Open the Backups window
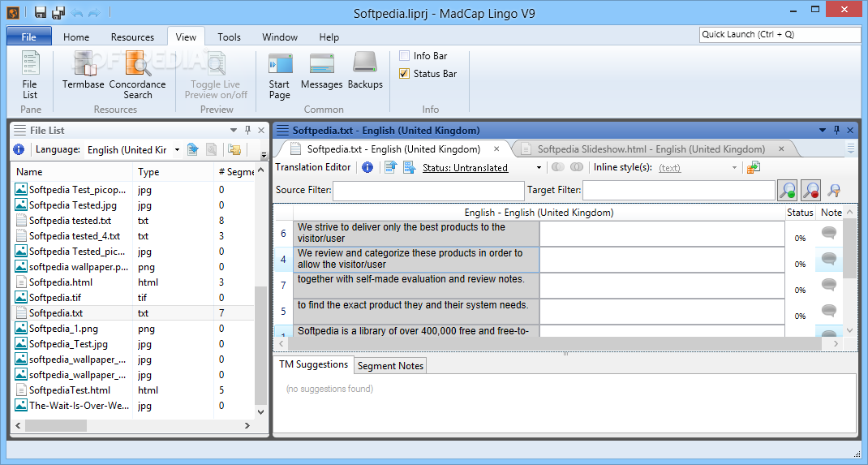 [x=365, y=70]
